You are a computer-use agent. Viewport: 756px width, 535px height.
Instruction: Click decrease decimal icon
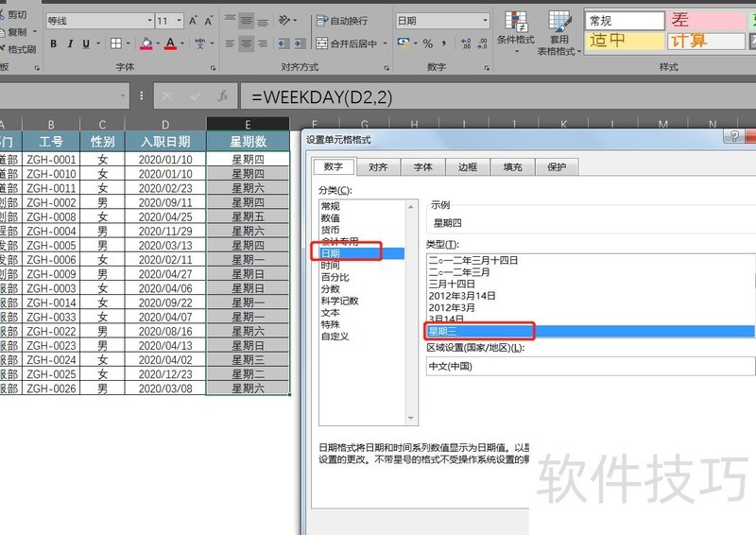(482, 43)
